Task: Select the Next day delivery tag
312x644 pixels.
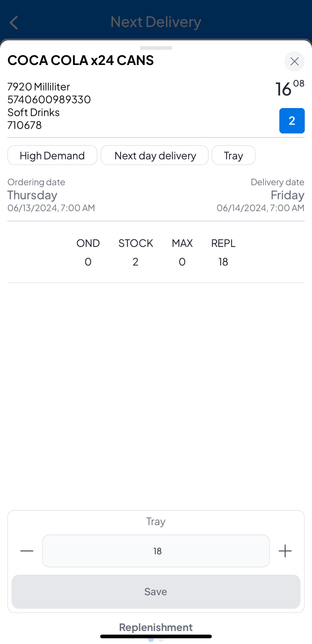Action: pos(155,155)
